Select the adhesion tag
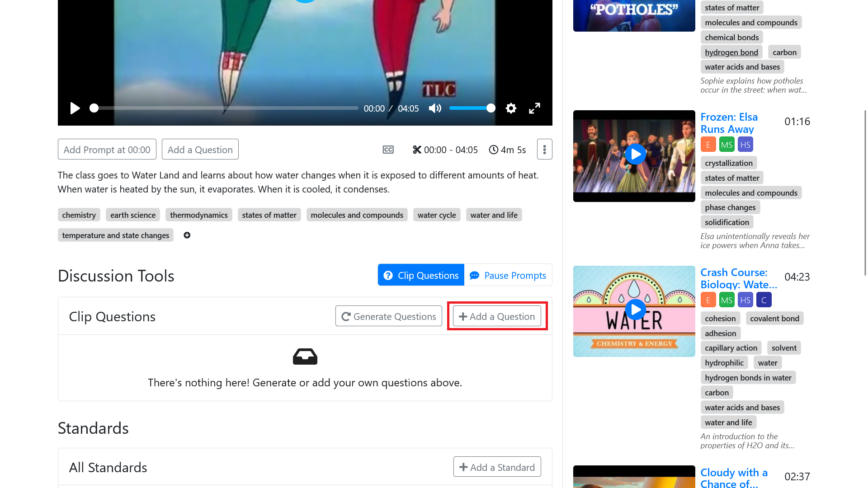The width and height of the screenshot is (868, 488). pos(721,333)
